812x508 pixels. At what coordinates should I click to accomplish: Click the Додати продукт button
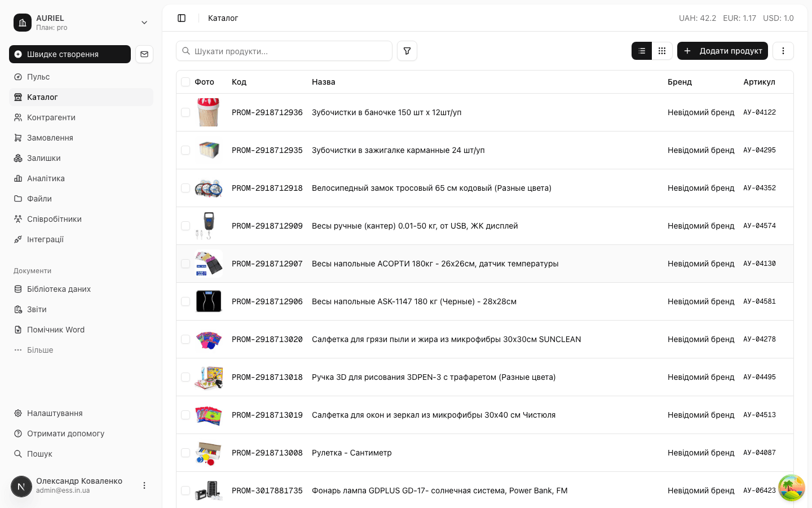coord(722,51)
